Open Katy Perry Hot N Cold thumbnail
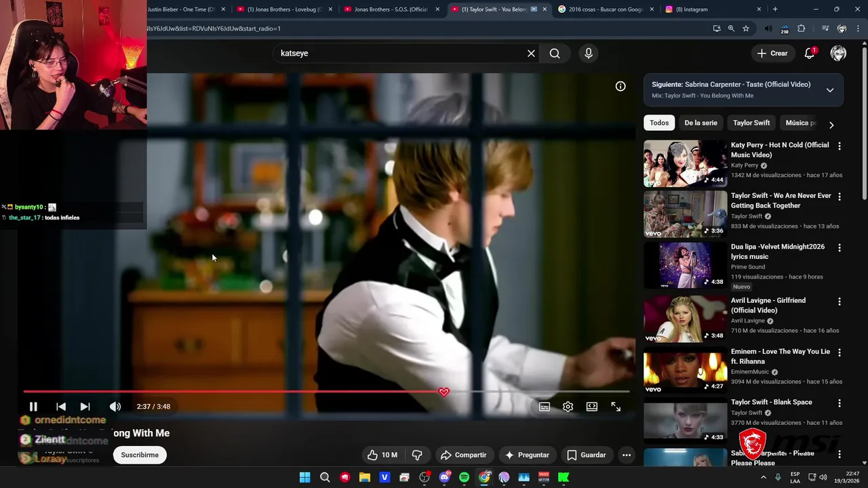Screen dimensions: 868x488 (685, 163)
